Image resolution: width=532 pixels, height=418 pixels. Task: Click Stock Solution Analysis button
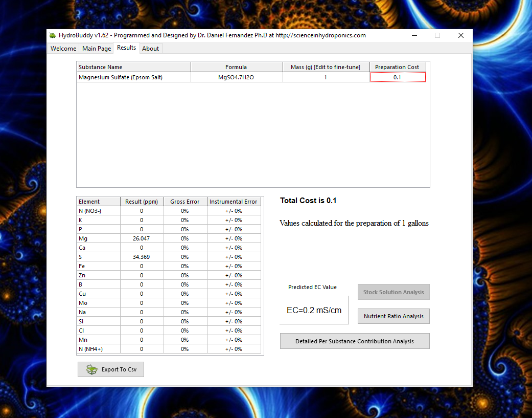click(x=394, y=292)
